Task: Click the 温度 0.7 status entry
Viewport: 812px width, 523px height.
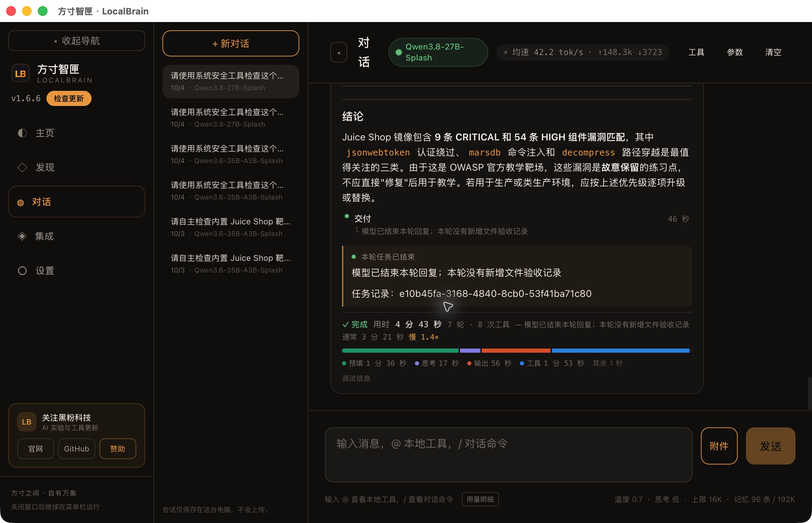Action: [629, 499]
